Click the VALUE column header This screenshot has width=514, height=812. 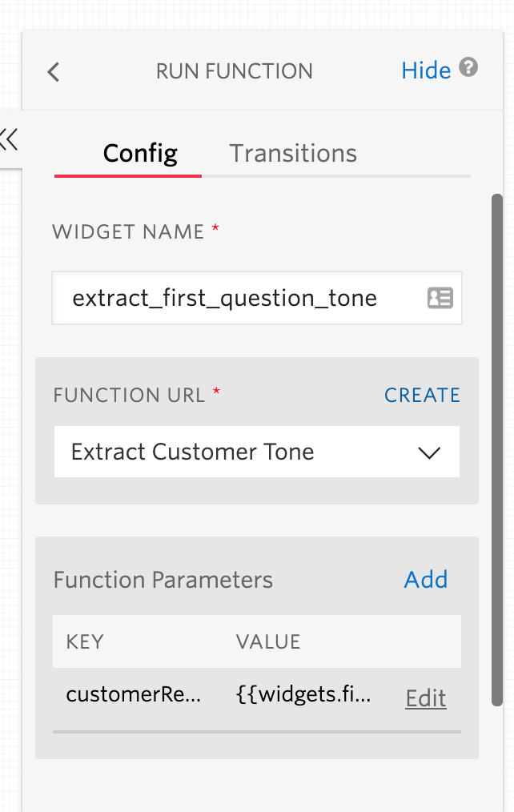click(x=267, y=641)
